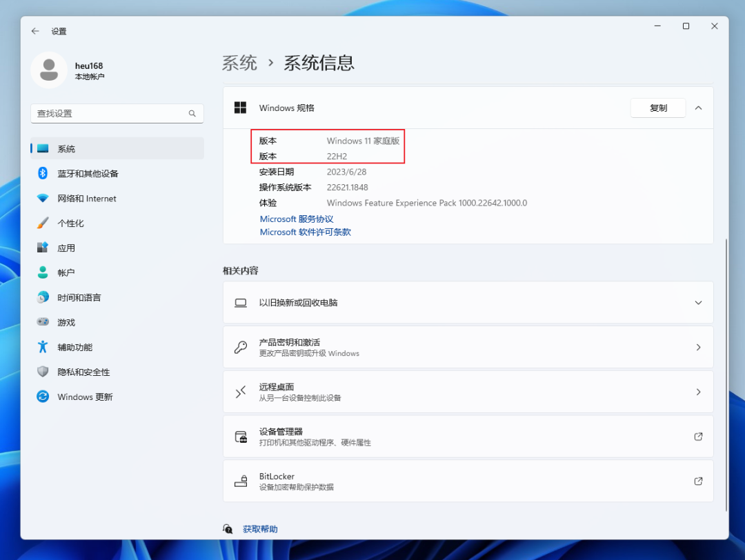Image resolution: width=745 pixels, height=560 pixels.
Task: Click the 22621.1848 OS build value
Action: click(347, 187)
